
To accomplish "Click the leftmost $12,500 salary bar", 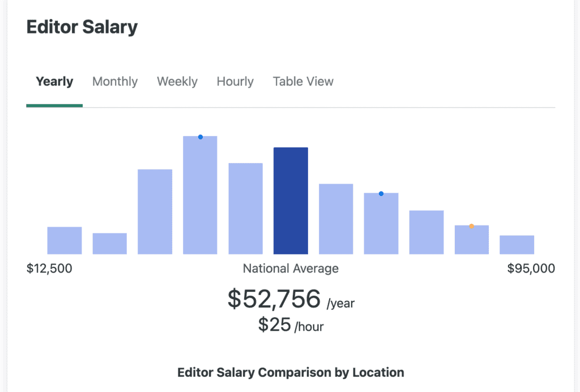I will click(x=64, y=240).
